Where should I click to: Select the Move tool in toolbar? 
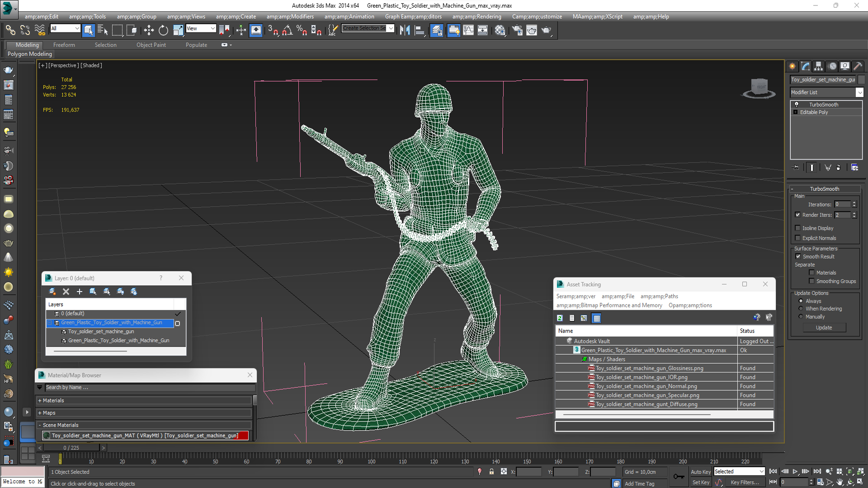[x=149, y=30]
